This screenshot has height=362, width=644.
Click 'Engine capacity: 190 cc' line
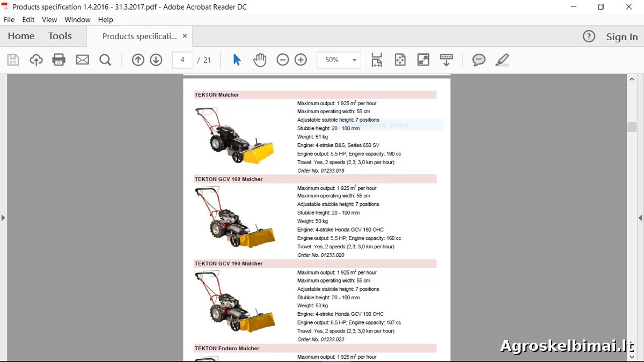click(x=375, y=154)
